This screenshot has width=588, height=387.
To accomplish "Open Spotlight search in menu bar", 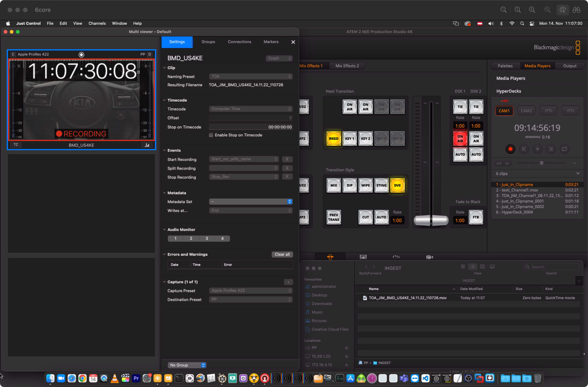I will click(x=522, y=24).
